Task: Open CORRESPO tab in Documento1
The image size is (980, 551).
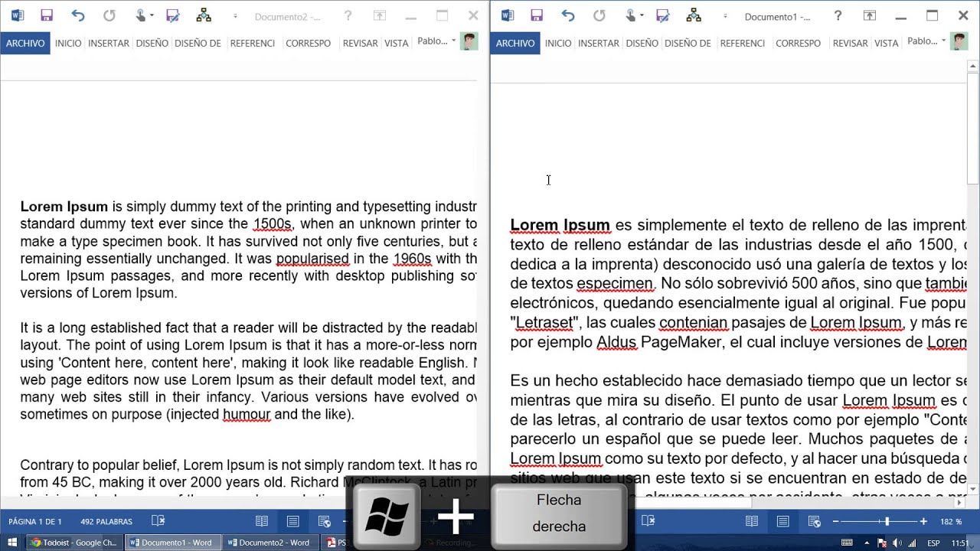Action: click(798, 43)
